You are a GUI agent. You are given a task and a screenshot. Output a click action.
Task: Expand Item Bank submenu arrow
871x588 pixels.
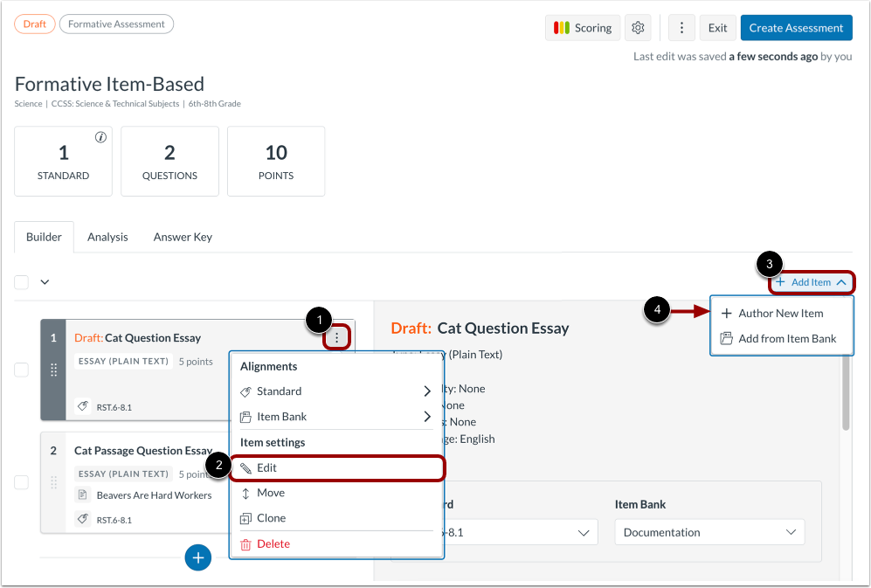coord(427,416)
